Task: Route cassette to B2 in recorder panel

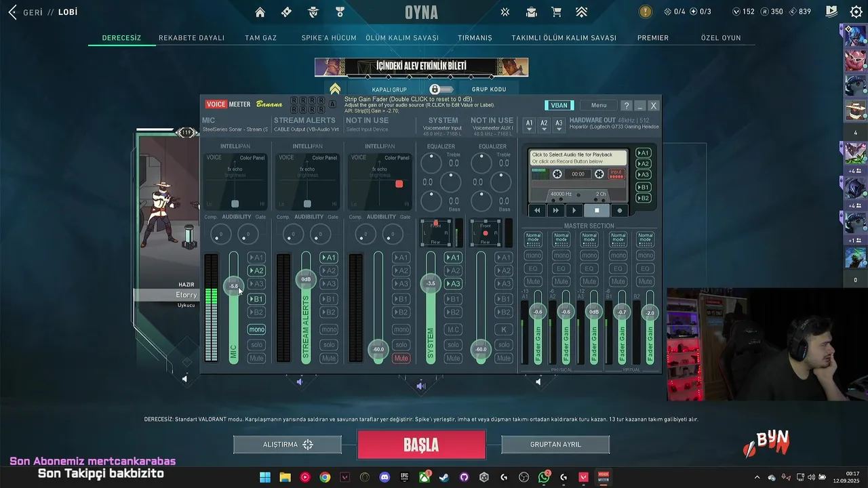Action: pyautogui.click(x=644, y=198)
